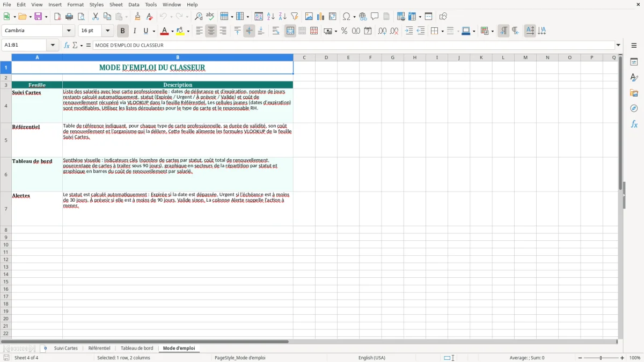Open the sidebar Navigator
This screenshot has width=644, height=362.
point(634,108)
